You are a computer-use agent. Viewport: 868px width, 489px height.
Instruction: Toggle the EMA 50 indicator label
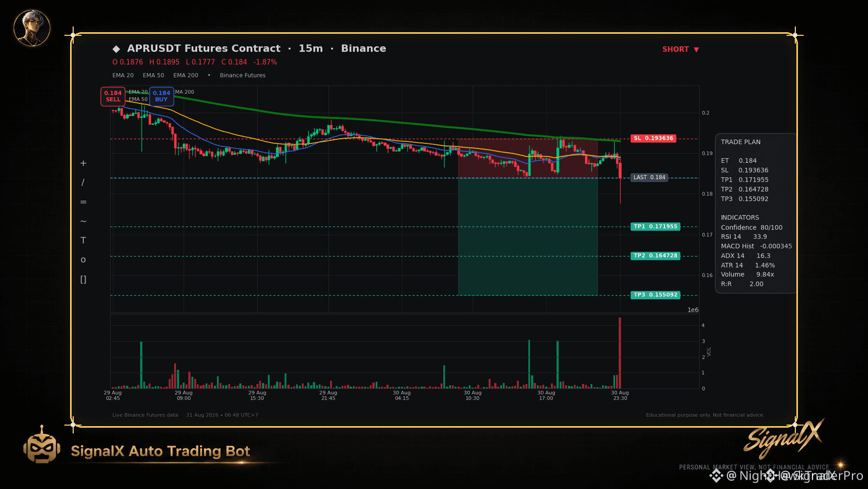pyautogui.click(x=153, y=75)
